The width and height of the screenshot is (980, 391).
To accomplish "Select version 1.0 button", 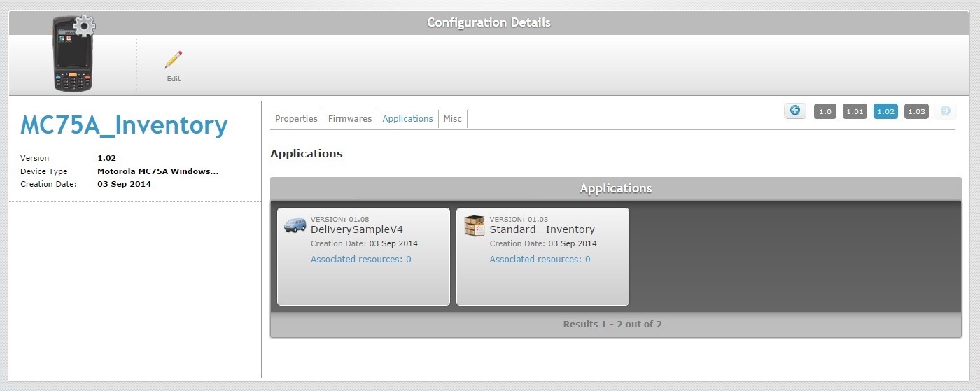I will click(825, 111).
